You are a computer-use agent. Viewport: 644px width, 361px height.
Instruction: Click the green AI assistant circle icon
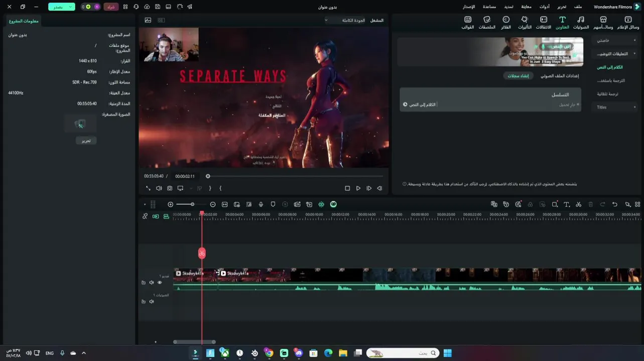pyautogui.click(x=333, y=205)
